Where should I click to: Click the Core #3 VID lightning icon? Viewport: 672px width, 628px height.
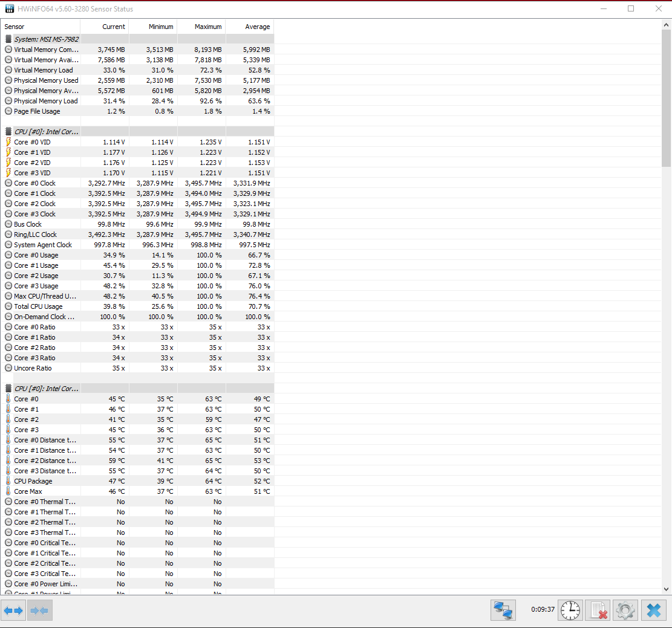[8, 173]
